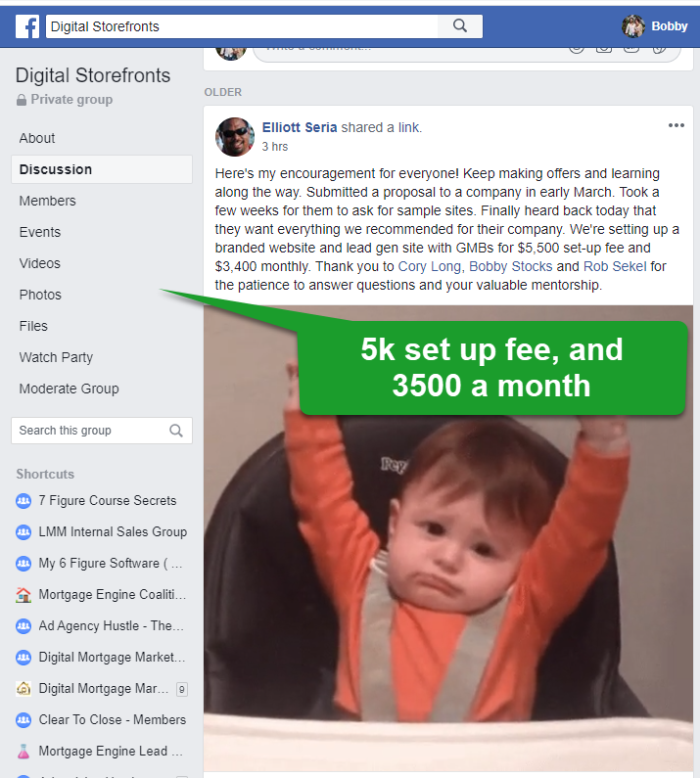Screen dimensions: 700x778
Task: Click the Mortgage Engine Lead flask icon
Action: point(23,752)
